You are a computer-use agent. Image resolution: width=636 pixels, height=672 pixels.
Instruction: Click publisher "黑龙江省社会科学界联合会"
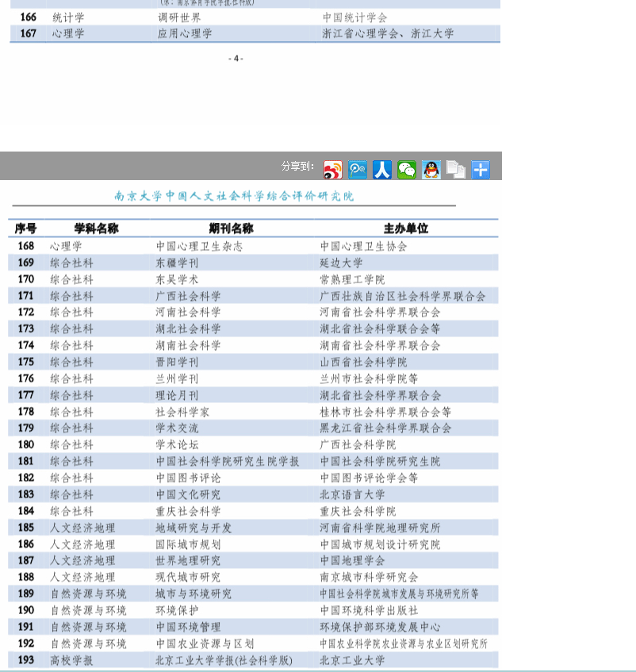[385, 428]
